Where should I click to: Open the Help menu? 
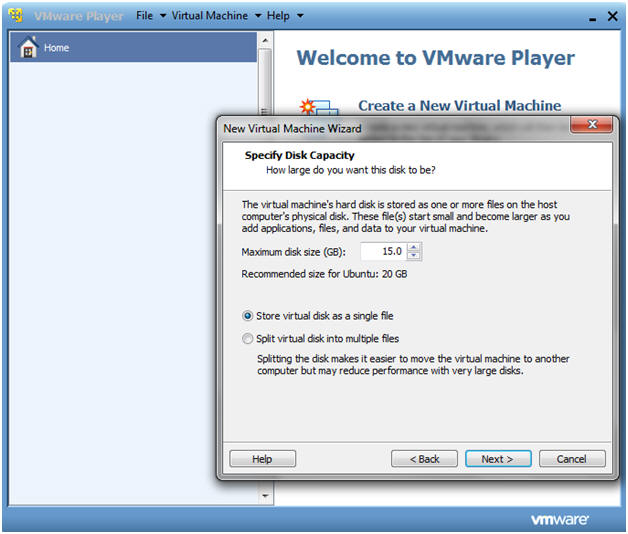278,16
